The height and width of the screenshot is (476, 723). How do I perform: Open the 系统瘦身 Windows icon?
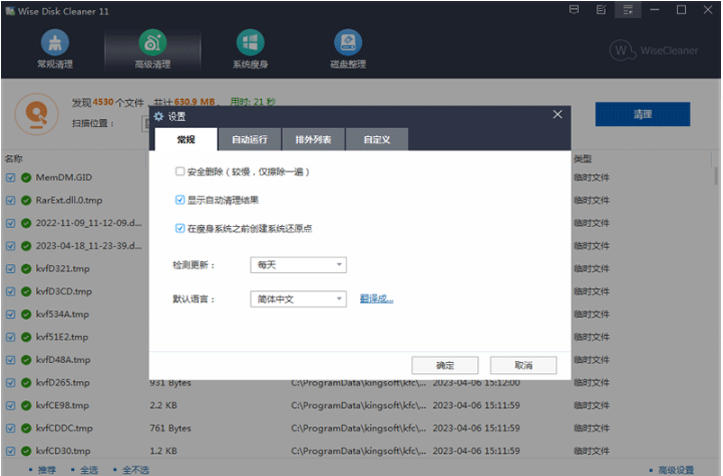point(250,42)
